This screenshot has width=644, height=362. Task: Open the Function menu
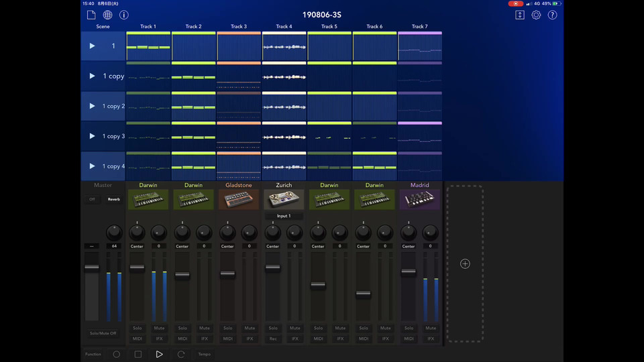click(x=93, y=354)
